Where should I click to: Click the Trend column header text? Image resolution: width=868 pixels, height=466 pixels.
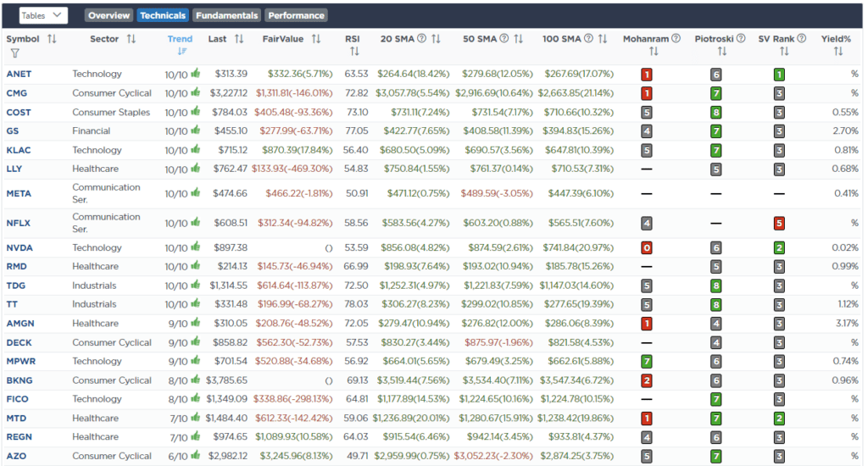pyautogui.click(x=180, y=39)
